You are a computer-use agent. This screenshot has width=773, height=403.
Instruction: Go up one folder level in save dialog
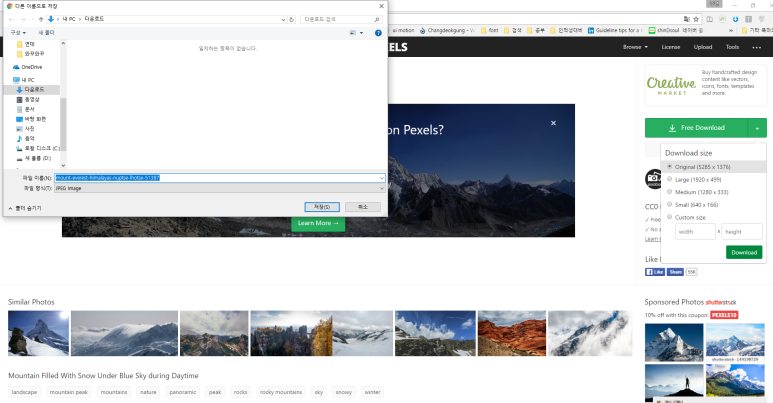pyautogui.click(x=41, y=19)
